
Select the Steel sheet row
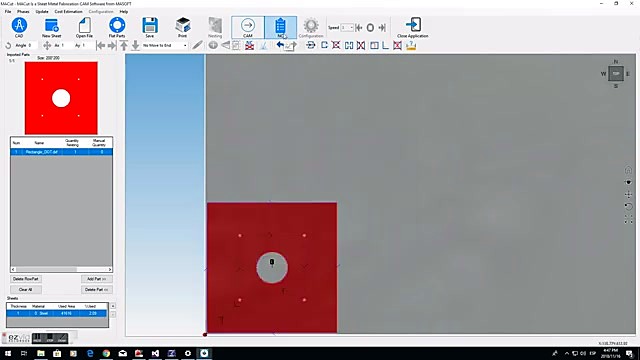point(57,313)
